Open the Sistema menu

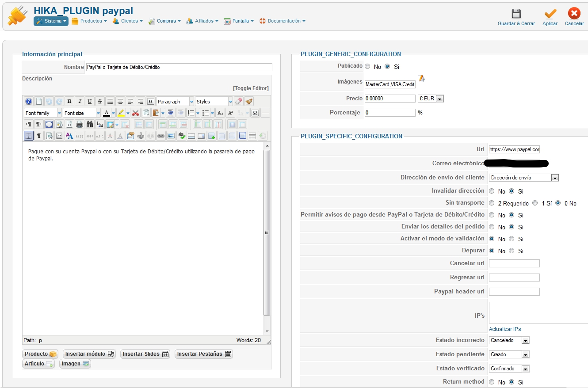click(51, 21)
